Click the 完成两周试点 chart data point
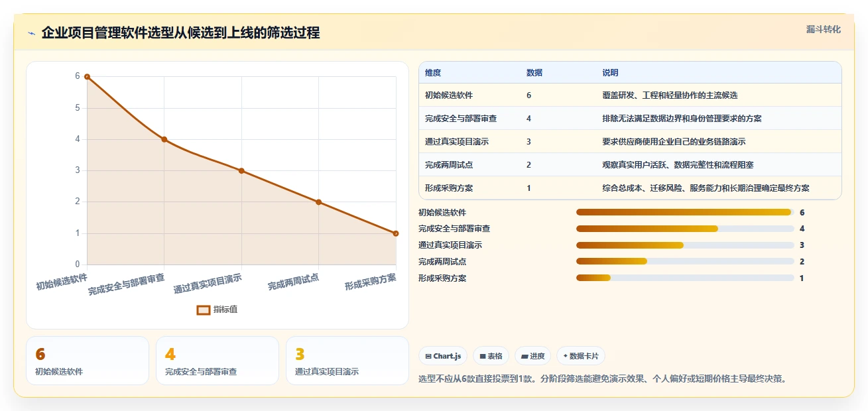 319,202
